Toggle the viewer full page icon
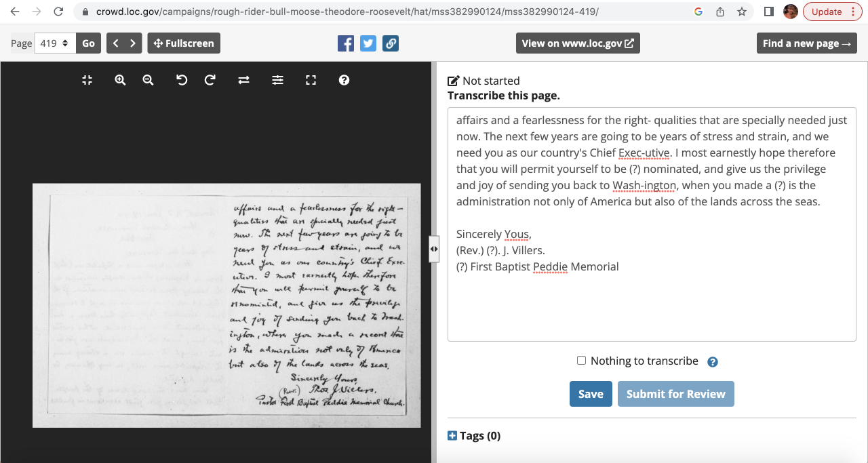Image resolution: width=868 pixels, height=463 pixels. coord(311,80)
